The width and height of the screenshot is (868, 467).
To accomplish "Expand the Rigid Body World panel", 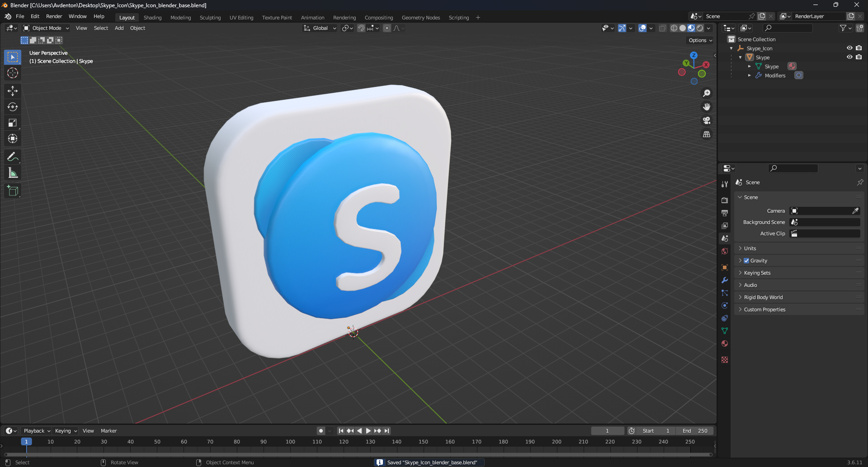I will point(799,297).
